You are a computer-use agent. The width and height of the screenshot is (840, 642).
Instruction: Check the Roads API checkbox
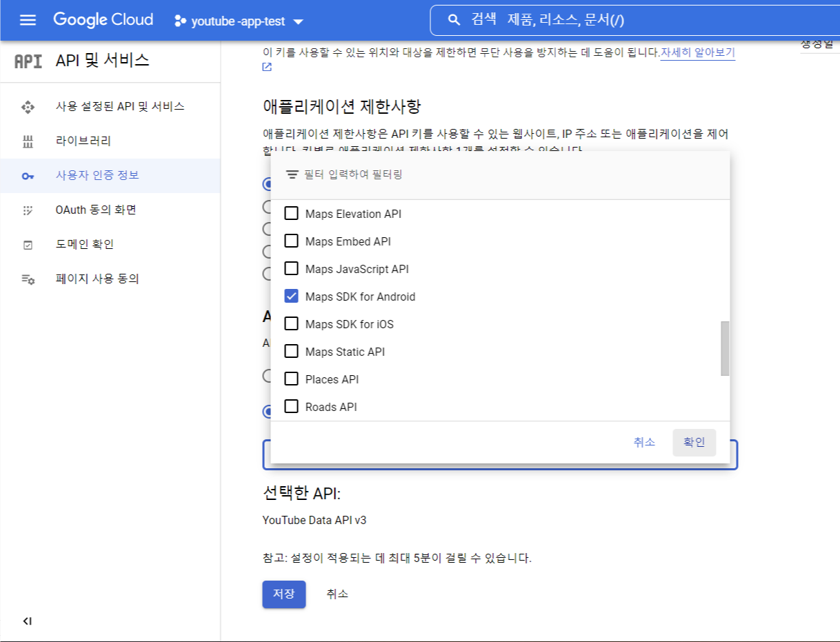coord(292,407)
